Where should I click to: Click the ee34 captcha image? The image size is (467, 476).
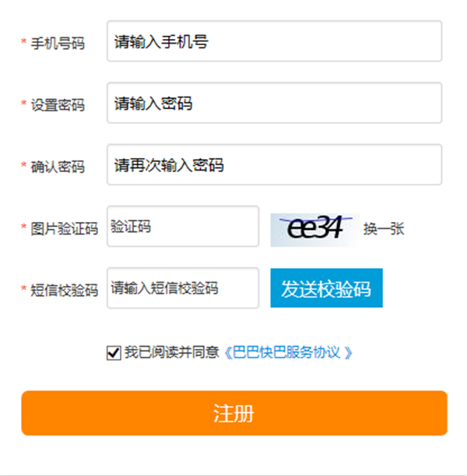coord(314,229)
